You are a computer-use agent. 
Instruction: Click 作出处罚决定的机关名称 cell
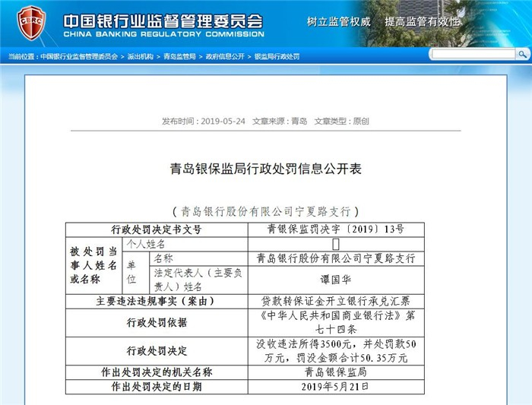click(x=157, y=372)
